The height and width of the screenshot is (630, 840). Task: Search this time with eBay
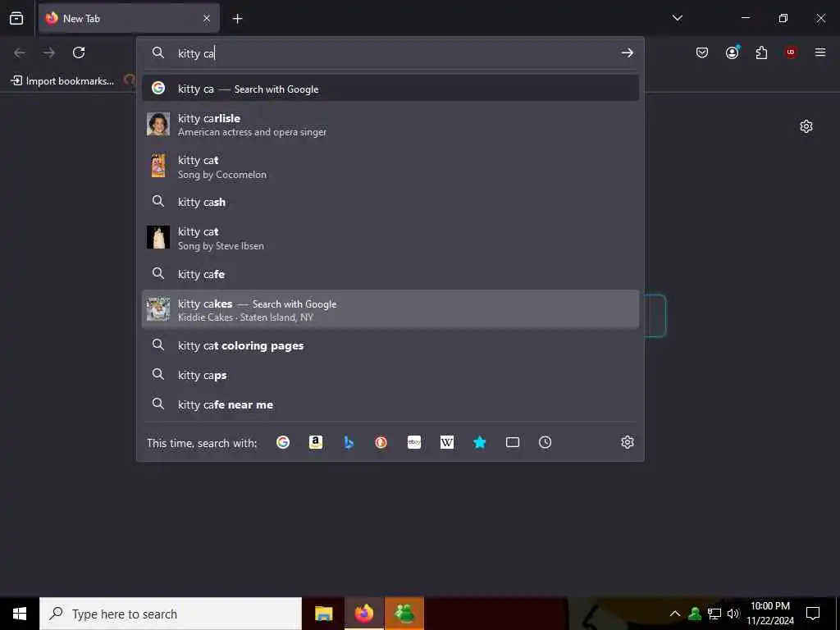pos(414,442)
